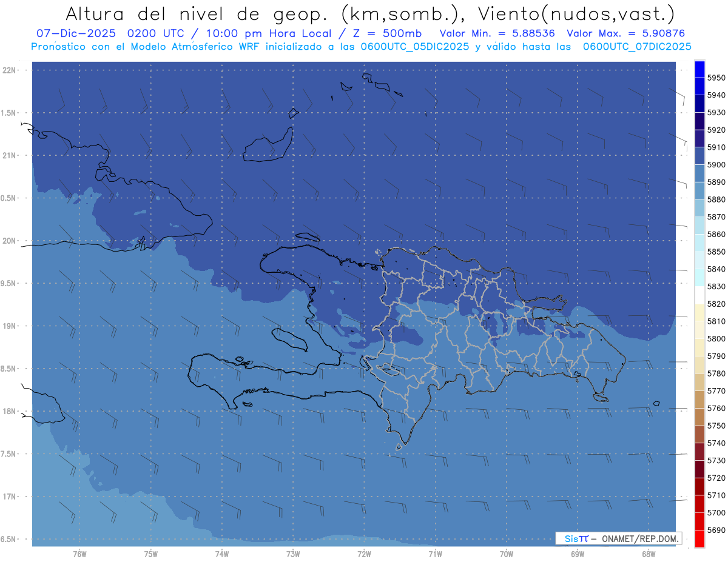Select initialization time '0600UTC_05DIC2025'

415,47
